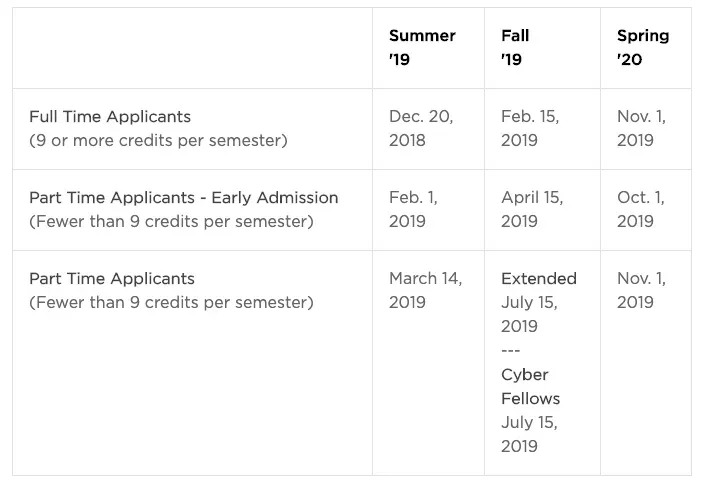
Task: Click Cyber Fellows July 15, 2019 date
Action: tap(529, 434)
